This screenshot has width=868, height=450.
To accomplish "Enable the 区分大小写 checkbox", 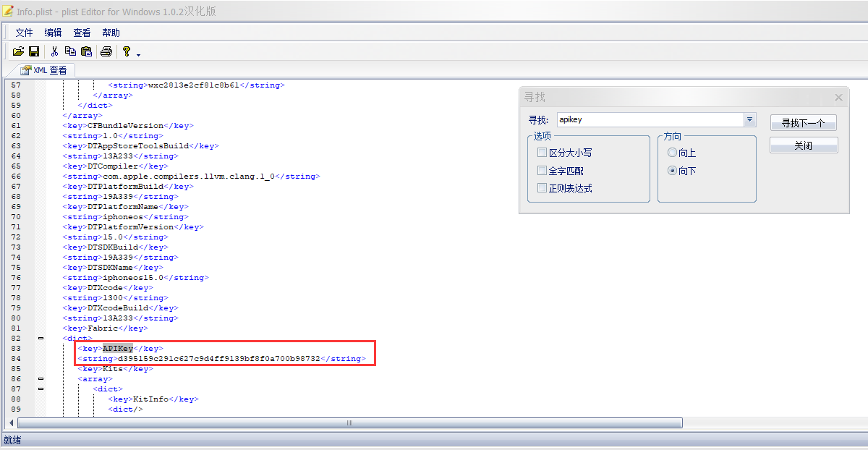I will pos(542,152).
